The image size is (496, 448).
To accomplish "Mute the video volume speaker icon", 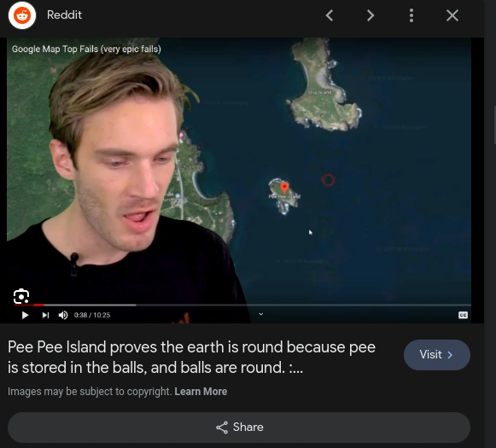I will tap(63, 315).
